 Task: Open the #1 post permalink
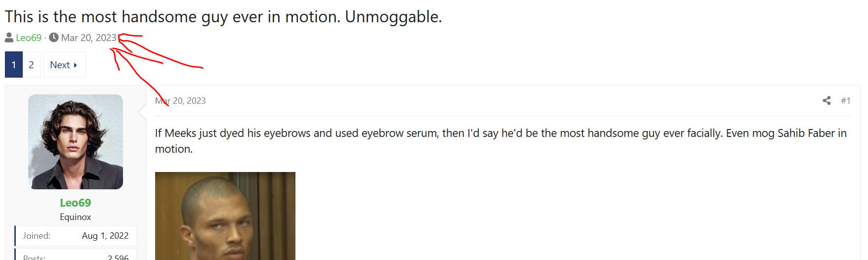pos(846,101)
